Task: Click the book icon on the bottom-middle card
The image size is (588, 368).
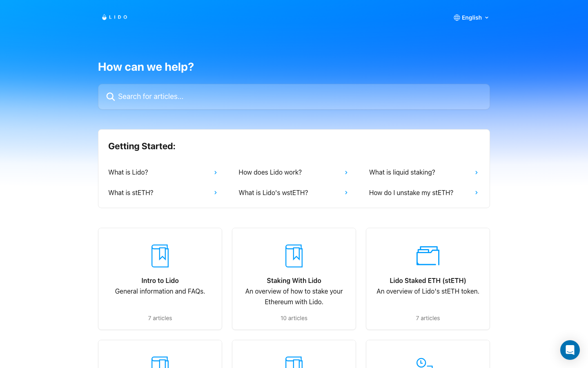Action: 294,363
